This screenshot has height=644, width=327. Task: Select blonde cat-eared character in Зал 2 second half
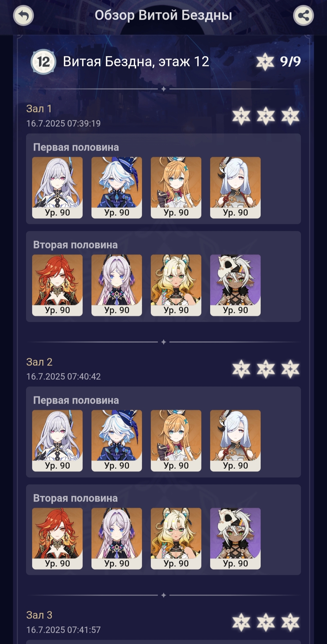pos(176,539)
